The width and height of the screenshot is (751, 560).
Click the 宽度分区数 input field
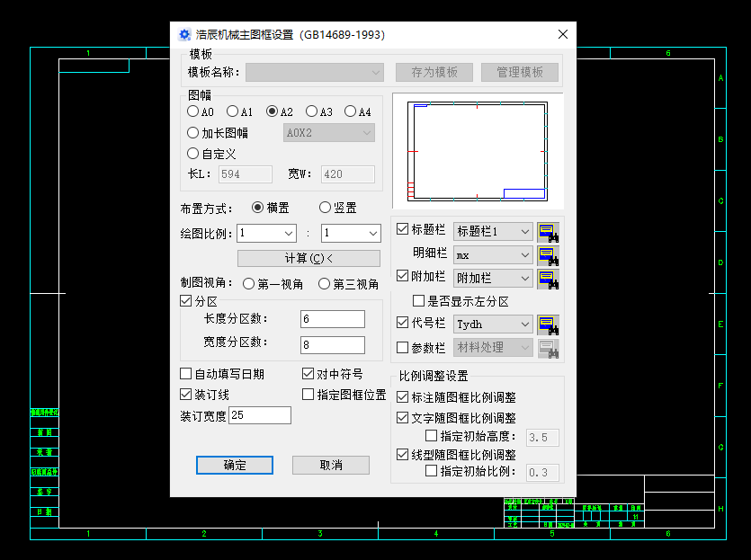pyautogui.click(x=333, y=345)
